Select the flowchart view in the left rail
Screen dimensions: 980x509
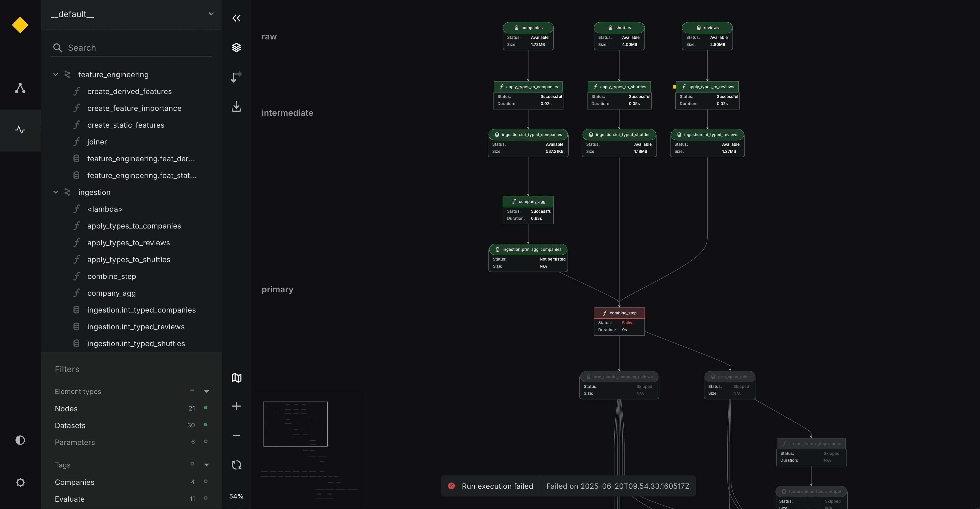[20, 88]
